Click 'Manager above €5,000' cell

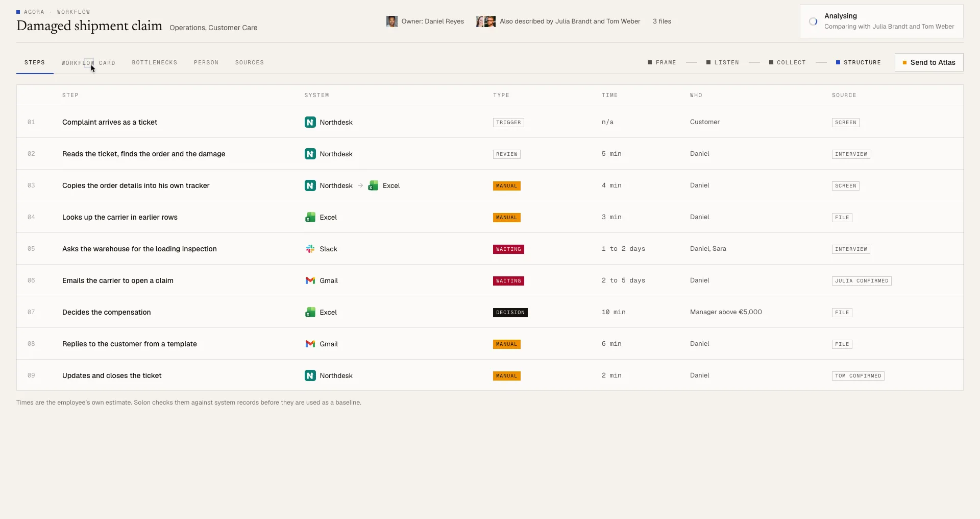pos(726,312)
